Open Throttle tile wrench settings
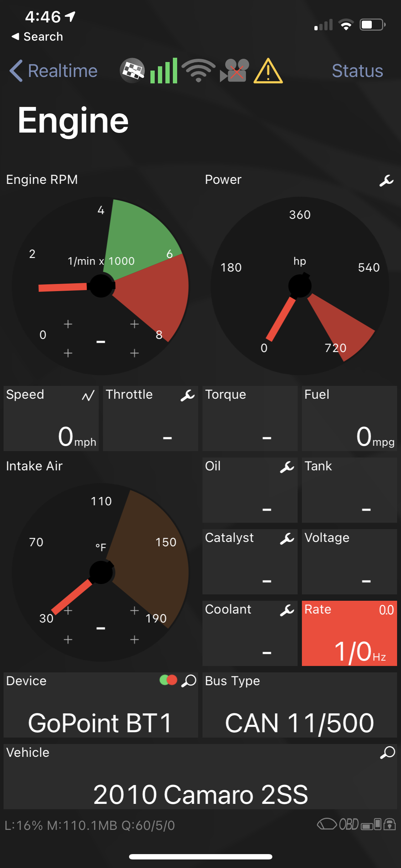 pos(187,395)
